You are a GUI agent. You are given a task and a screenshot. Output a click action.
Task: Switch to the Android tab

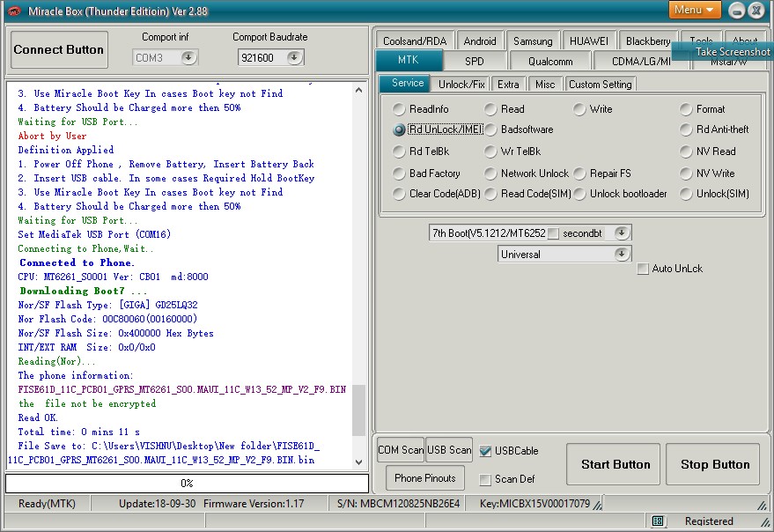pos(480,41)
